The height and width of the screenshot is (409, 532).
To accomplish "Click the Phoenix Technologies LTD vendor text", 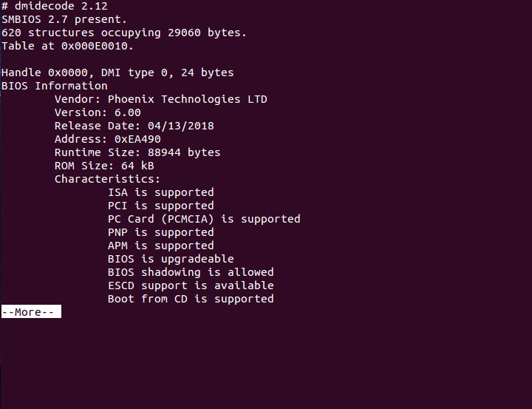I will click(x=188, y=99).
